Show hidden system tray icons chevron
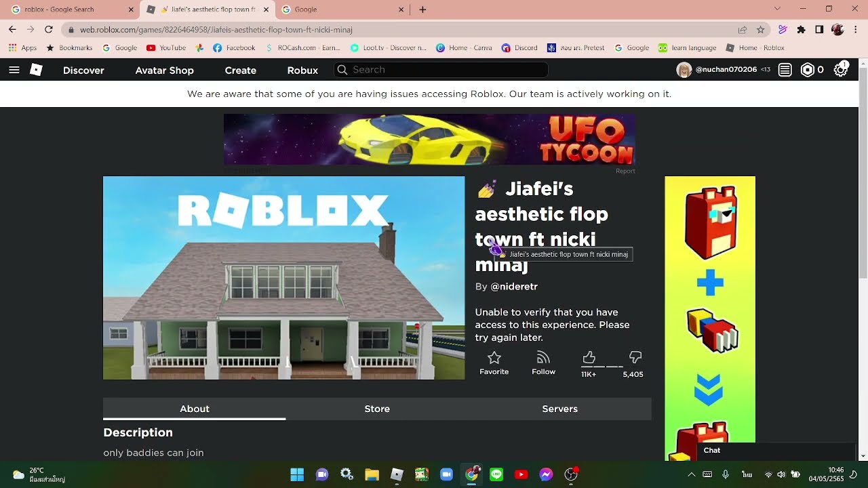Viewport: 868px width, 488px height. [691, 474]
